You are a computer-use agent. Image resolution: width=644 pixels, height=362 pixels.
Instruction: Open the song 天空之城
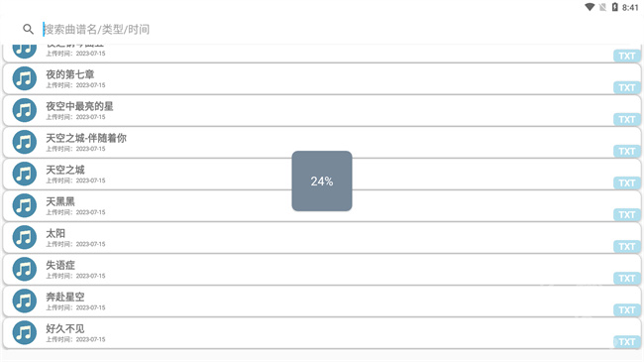pos(322,174)
